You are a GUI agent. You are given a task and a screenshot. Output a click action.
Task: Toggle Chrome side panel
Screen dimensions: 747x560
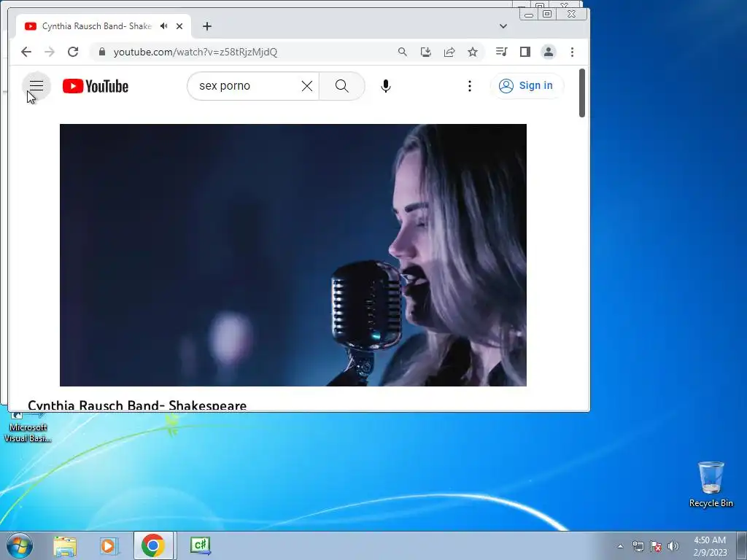525,52
